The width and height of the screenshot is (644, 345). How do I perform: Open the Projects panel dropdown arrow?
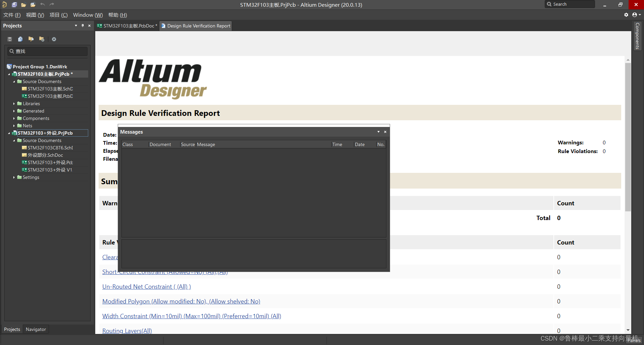click(76, 25)
